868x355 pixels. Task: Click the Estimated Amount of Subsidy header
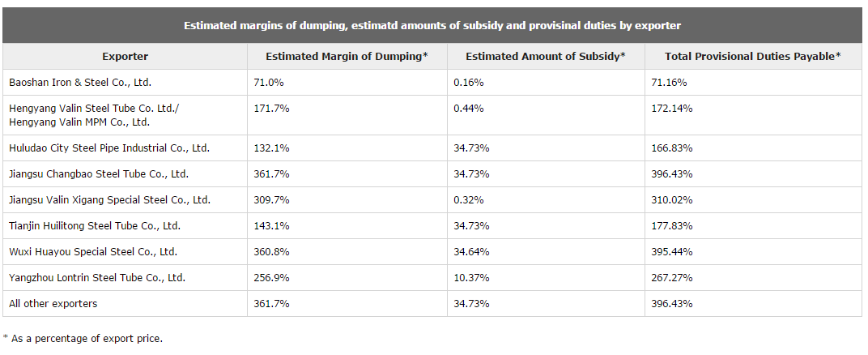point(546,56)
